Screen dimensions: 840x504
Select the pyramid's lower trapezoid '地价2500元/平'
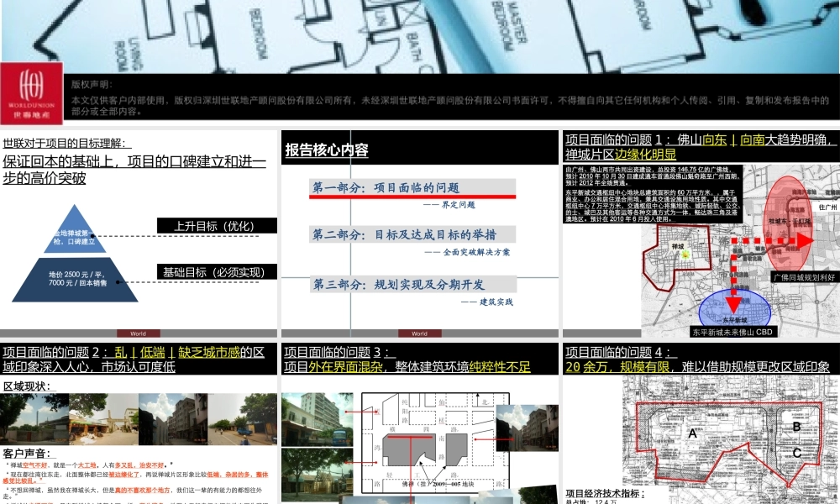tap(75, 280)
